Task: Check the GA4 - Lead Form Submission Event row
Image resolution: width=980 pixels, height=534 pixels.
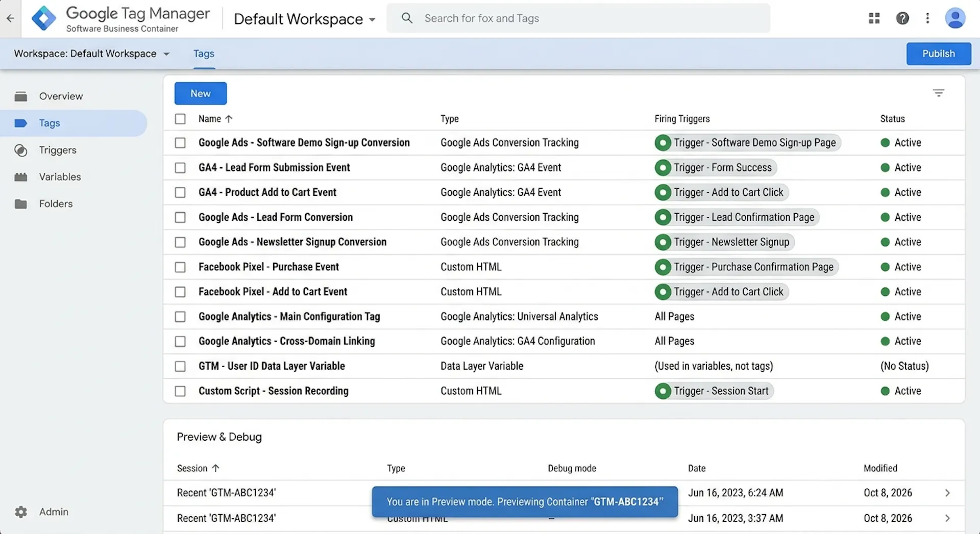Action: pos(180,168)
